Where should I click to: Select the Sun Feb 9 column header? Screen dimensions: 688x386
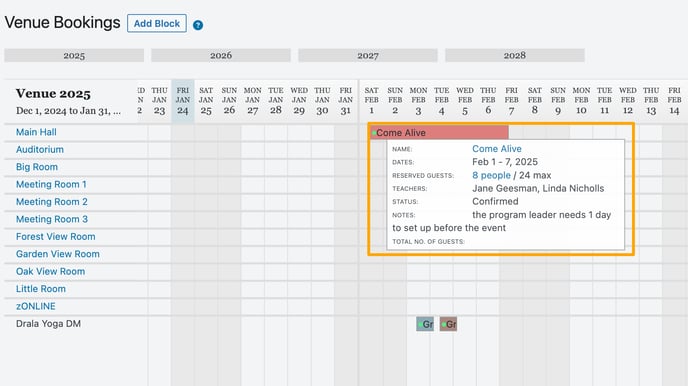coord(558,101)
